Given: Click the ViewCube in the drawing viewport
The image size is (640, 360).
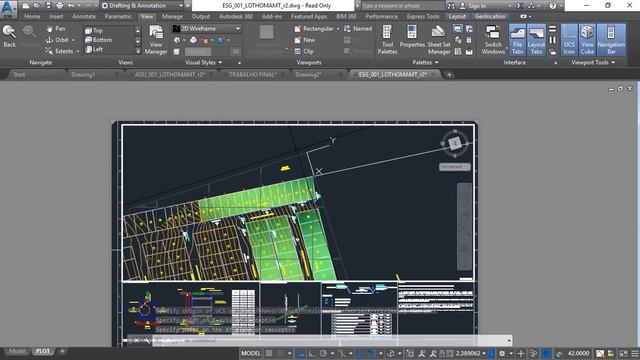Looking at the screenshot, I should 455,143.
